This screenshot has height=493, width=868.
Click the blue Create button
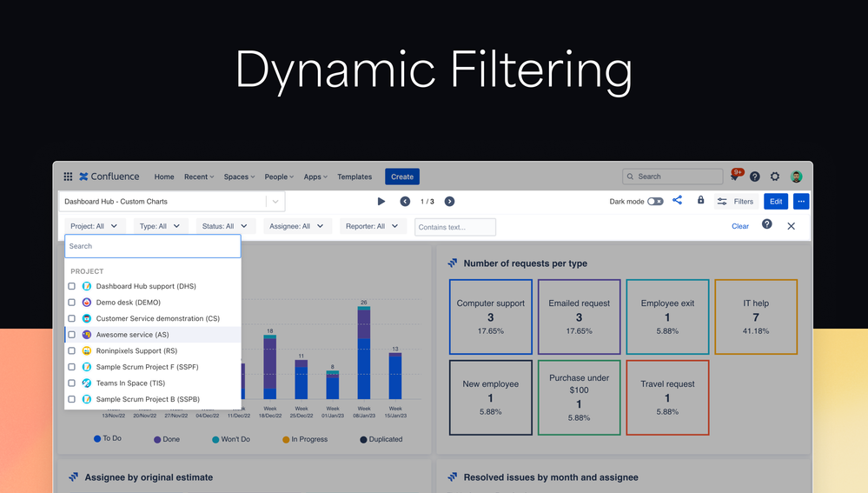coord(402,177)
